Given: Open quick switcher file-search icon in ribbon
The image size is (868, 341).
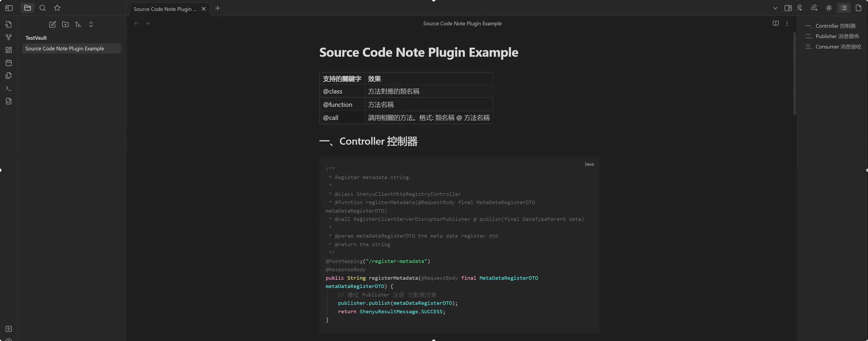Looking at the screenshot, I should [x=9, y=24].
